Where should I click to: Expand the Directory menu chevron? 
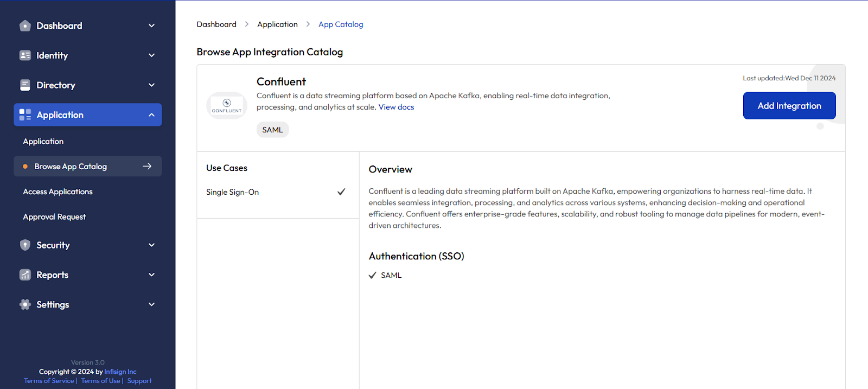coord(152,85)
